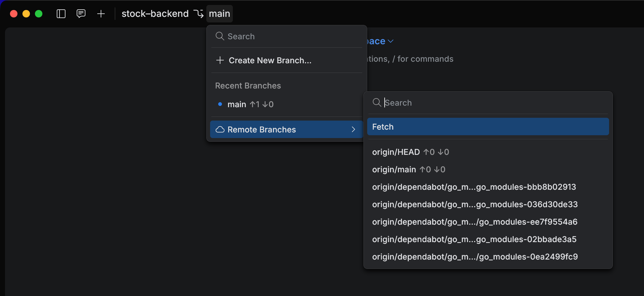Click the plus icon beside Create New Branch
The width and height of the screenshot is (644, 296).
point(220,60)
